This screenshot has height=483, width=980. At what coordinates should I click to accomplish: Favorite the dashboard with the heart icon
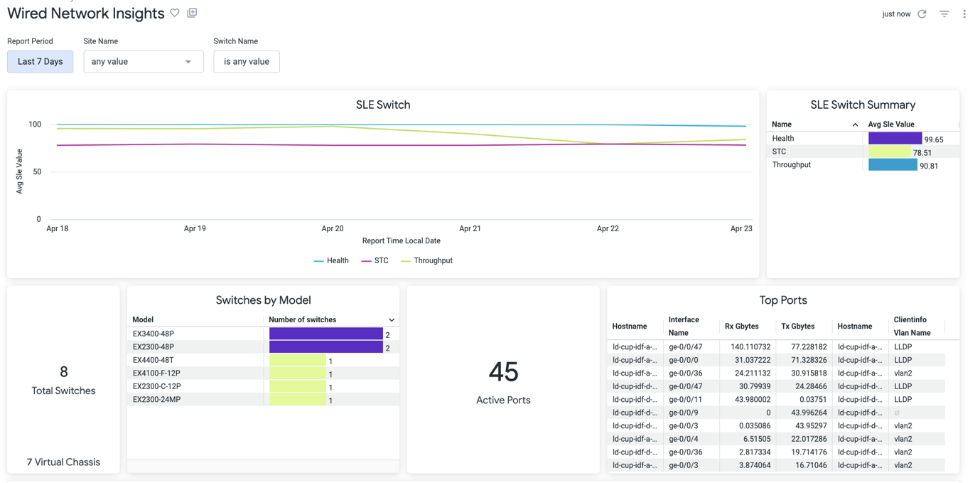pos(175,13)
